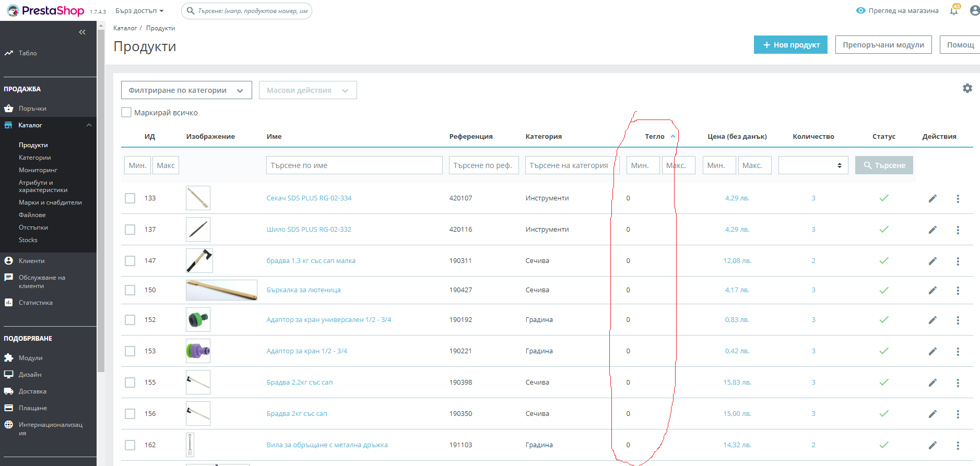Click the PrestaShop logo

click(x=45, y=10)
